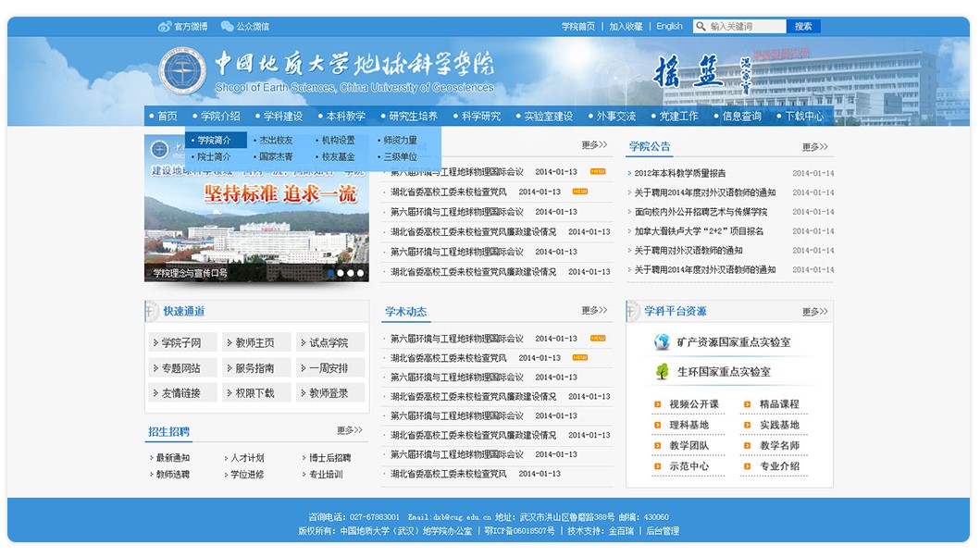
Task: Open the 一周安排 quick channel button
Action: coord(330,368)
